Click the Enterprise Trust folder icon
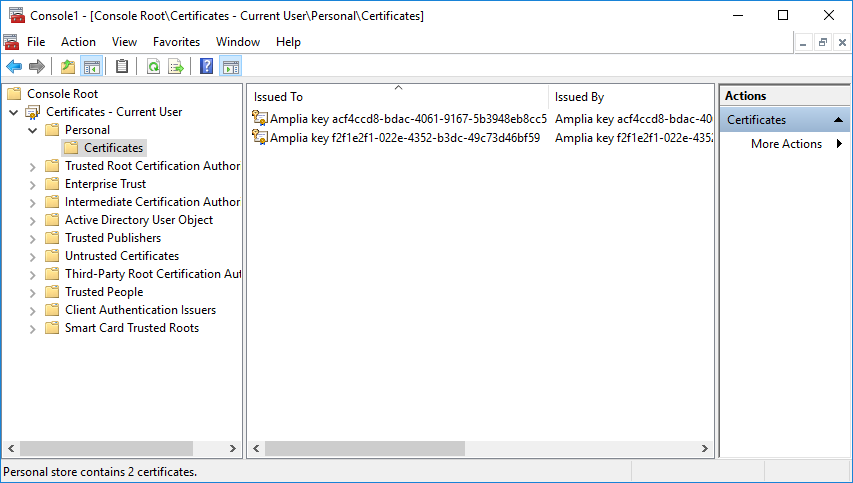The width and height of the screenshot is (853, 483). pyautogui.click(x=52, y=184)
